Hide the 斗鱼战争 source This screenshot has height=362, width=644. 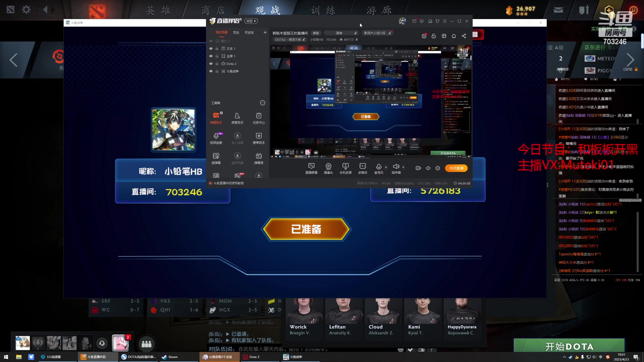pos(211,71)
